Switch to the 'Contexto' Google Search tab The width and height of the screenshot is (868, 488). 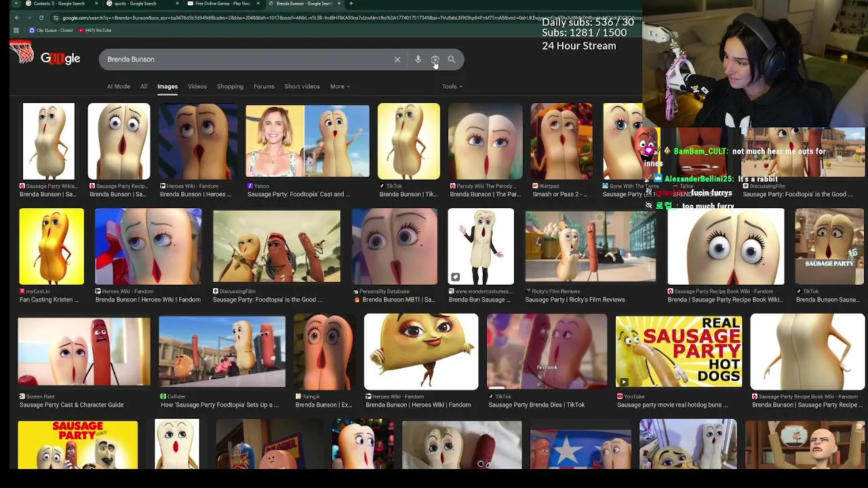pyautogui.click(x=60, y=3)
